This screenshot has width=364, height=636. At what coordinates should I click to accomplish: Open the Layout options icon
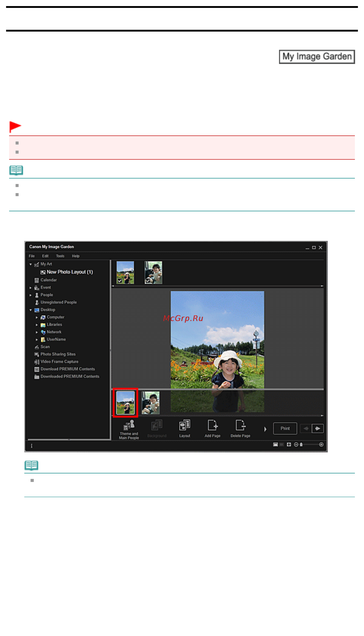click(185, 428)
